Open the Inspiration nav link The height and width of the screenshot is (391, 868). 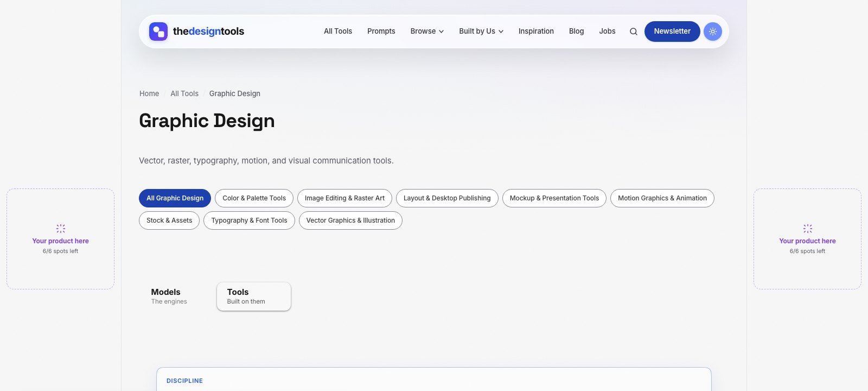click(x=536, y=31)
